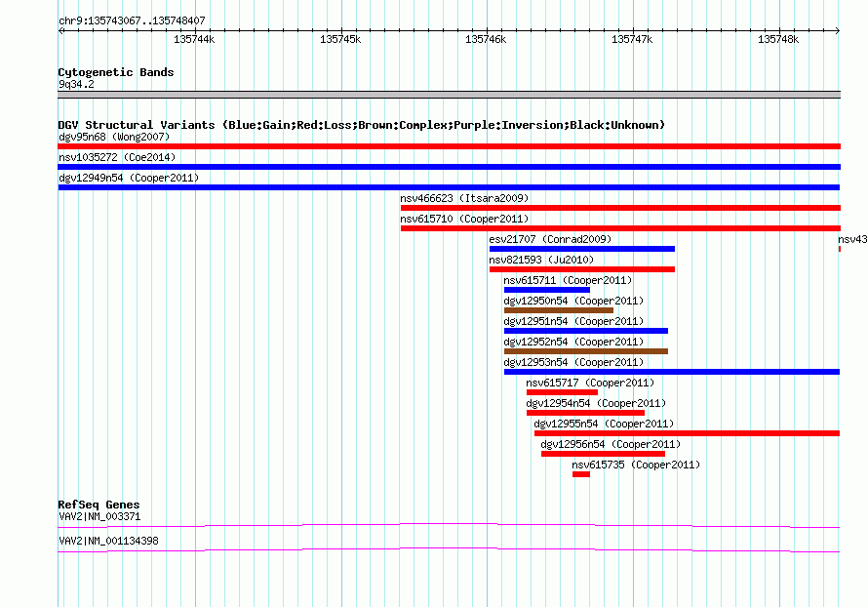Open nsv615710 (Cooper2011) variant label
This screenshot has width=868, height=607.
pos(464,219)
